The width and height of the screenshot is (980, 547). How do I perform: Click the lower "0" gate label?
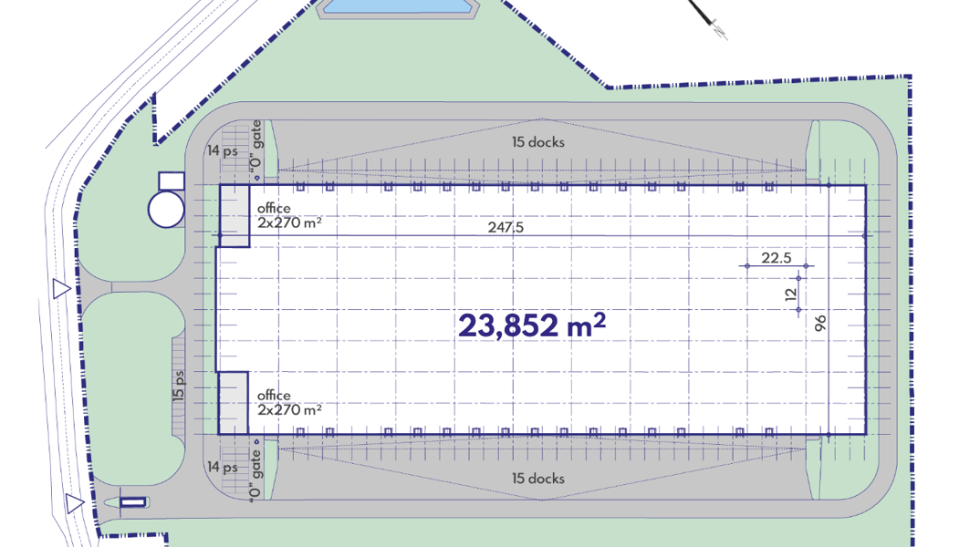pos(255,475)
